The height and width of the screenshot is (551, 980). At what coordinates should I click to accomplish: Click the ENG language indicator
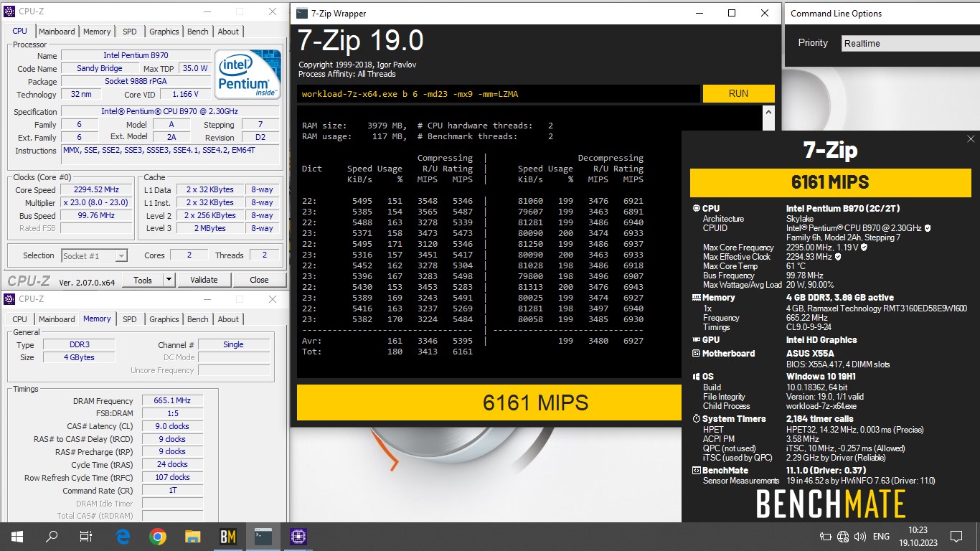point(881,536)
